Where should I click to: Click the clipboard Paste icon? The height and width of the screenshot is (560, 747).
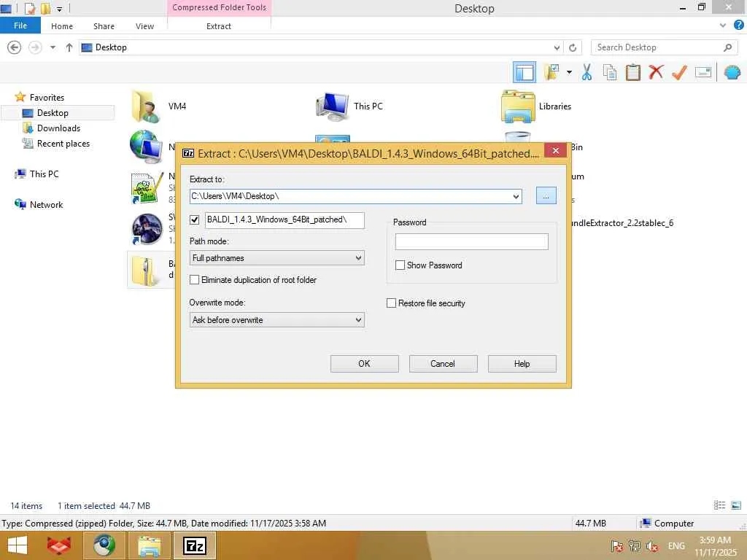(632, 72)
